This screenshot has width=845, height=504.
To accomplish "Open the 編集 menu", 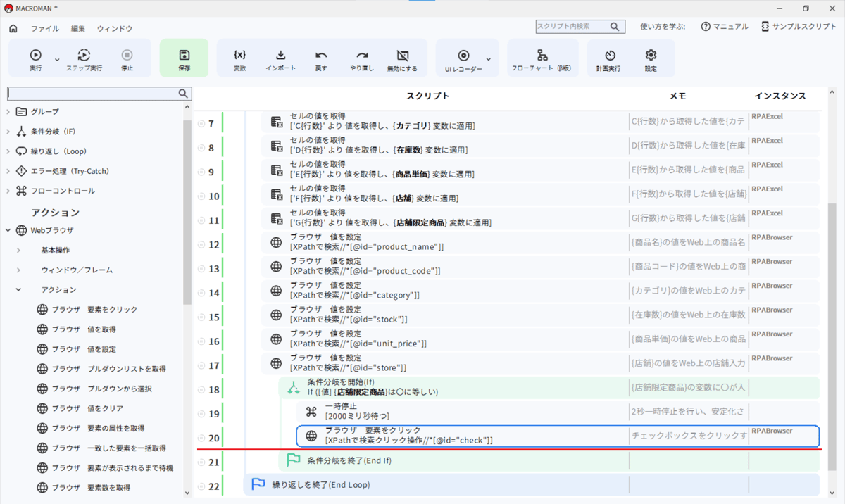I will pos(78,29).
